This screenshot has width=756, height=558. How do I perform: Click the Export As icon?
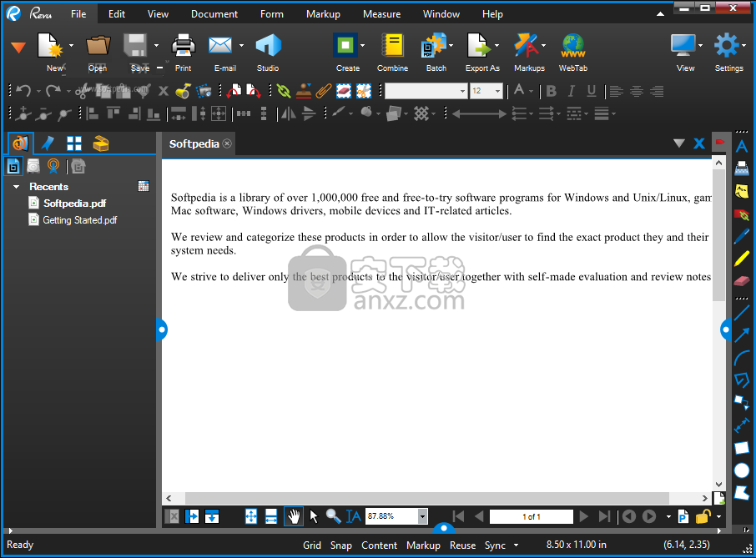478,46
